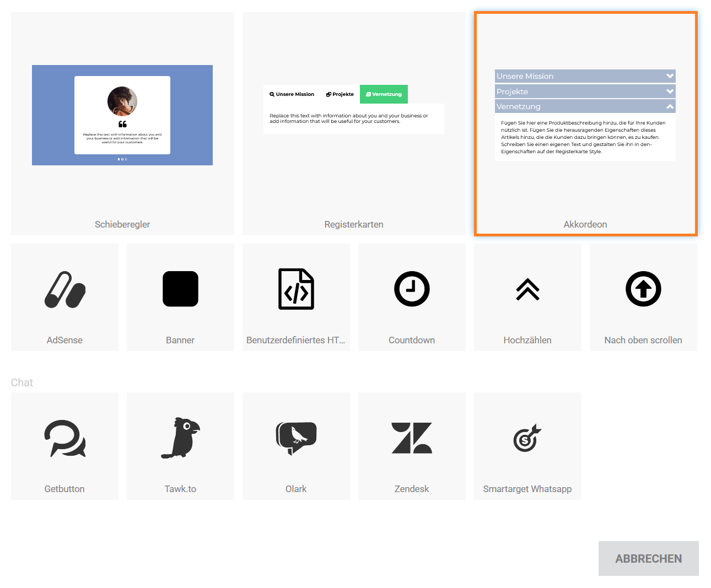711x588 pixels.
Task: Select the Schieberegler slider thumbnail
Action: 122,115
